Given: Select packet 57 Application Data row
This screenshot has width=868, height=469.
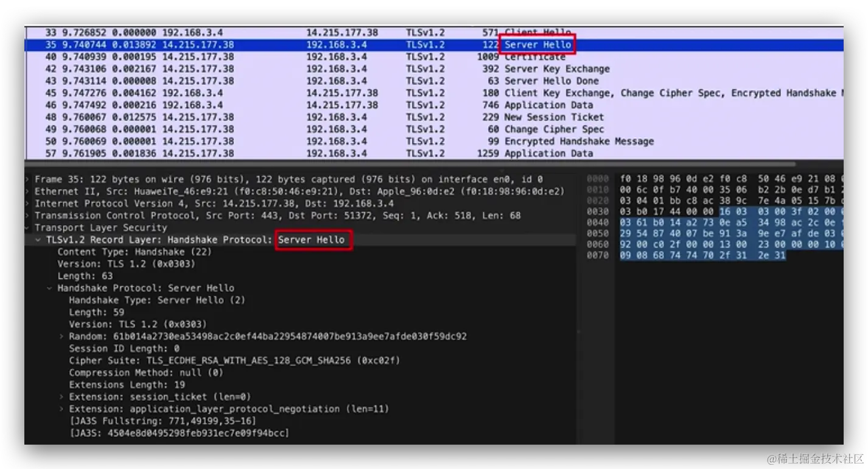Looking at the screenshot, I should click(434, 153).
